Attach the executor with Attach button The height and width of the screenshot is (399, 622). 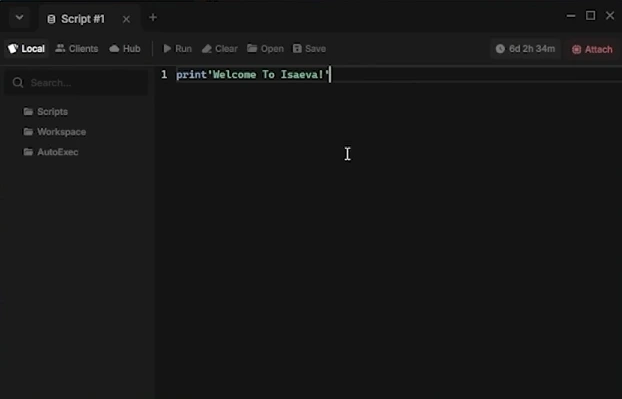click(592, 49)
